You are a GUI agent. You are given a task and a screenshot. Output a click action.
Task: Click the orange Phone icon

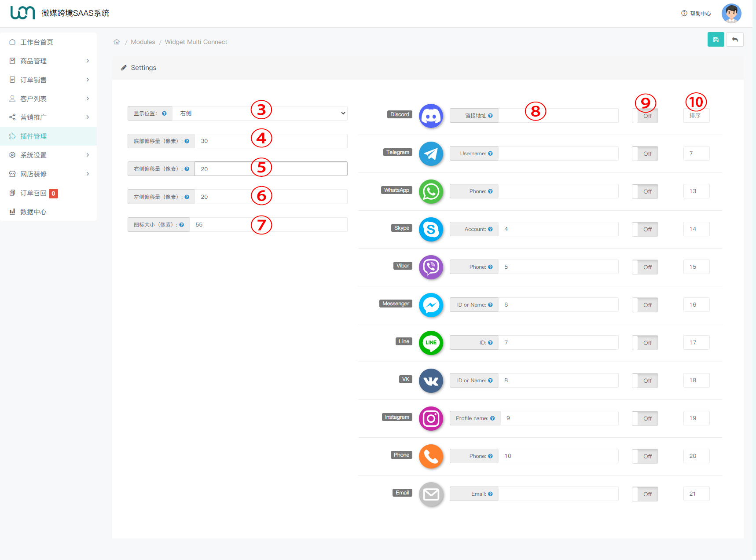point(431,457)
